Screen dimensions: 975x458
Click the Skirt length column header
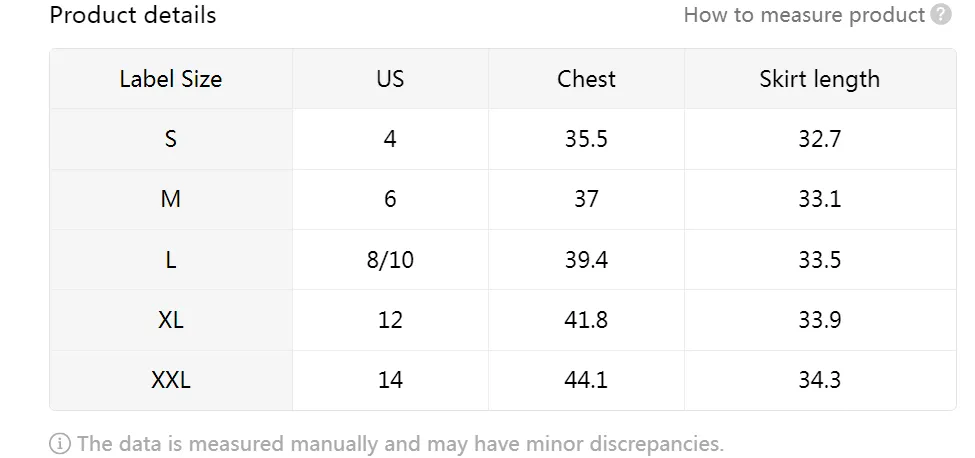coord(819,79)
